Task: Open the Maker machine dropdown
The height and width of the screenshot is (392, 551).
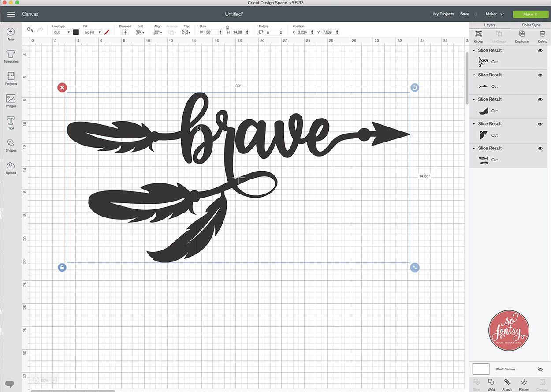Action: 495,14
